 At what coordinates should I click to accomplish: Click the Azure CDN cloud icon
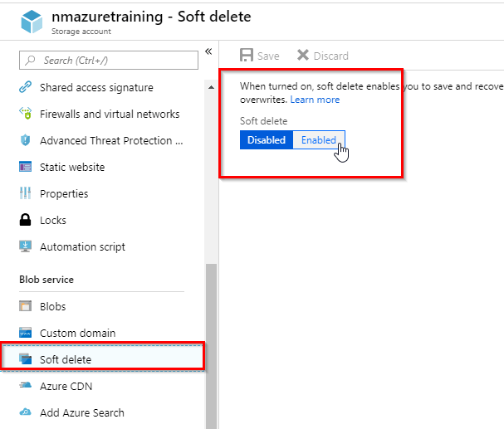tap(25, 387)
